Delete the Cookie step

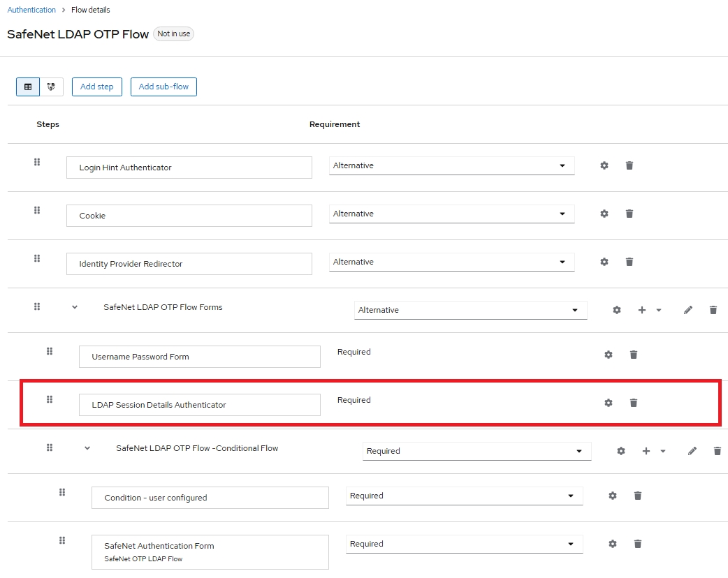point(629,214)
